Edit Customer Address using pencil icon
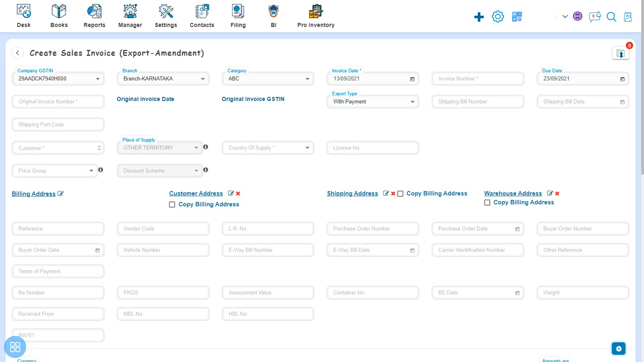 click(231, 193)
